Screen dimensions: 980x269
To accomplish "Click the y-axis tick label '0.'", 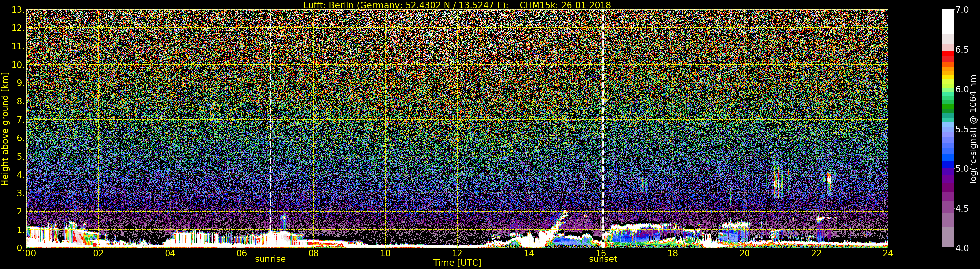I will tap(20, 248).
